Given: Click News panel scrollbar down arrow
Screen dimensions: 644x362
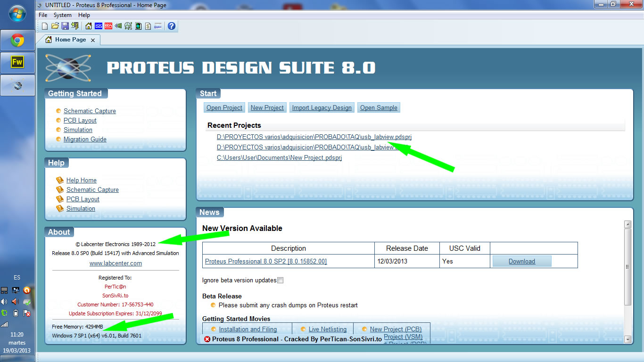Looking at the screenshot, I should (x=627, y=339).
